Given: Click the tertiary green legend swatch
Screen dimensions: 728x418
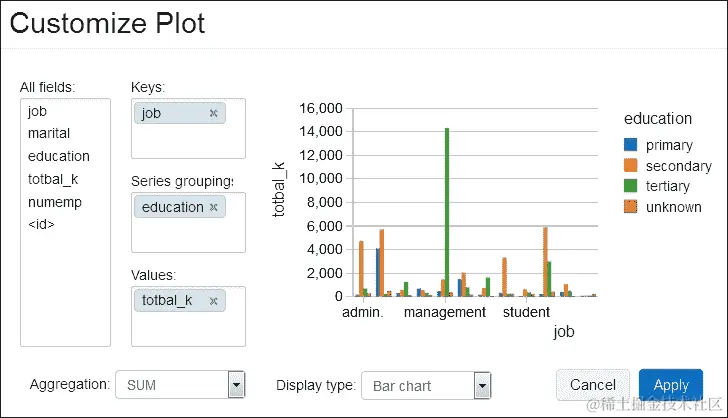Looking at the screenshot, I should point(630,186).
